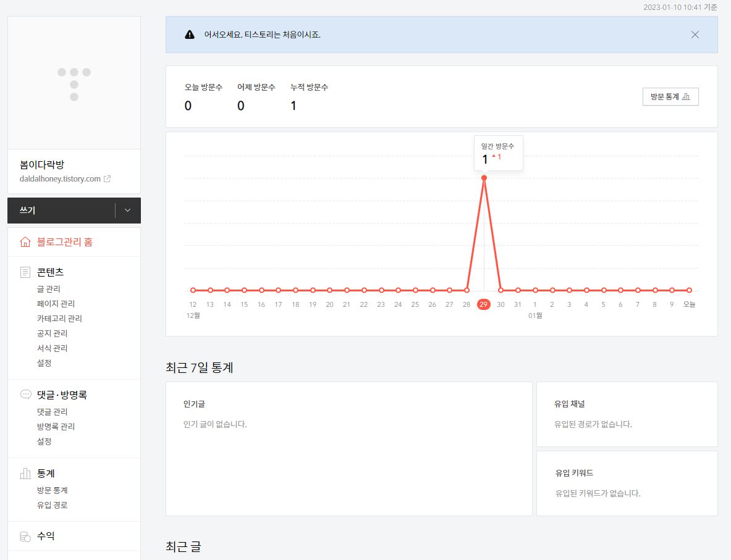The image size is (731, 560).
Task: Click the 유입 채널 card heading
Action: [569, 404]
